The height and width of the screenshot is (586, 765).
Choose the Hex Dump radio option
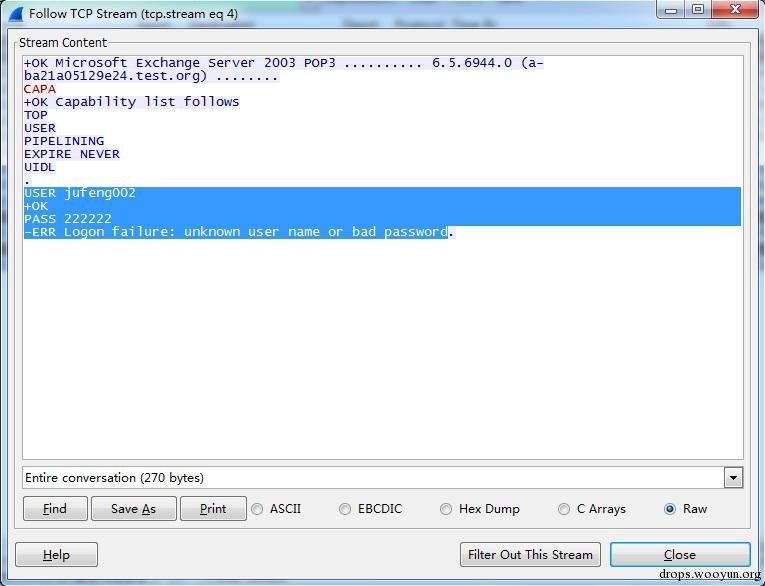tap(446, 509)
